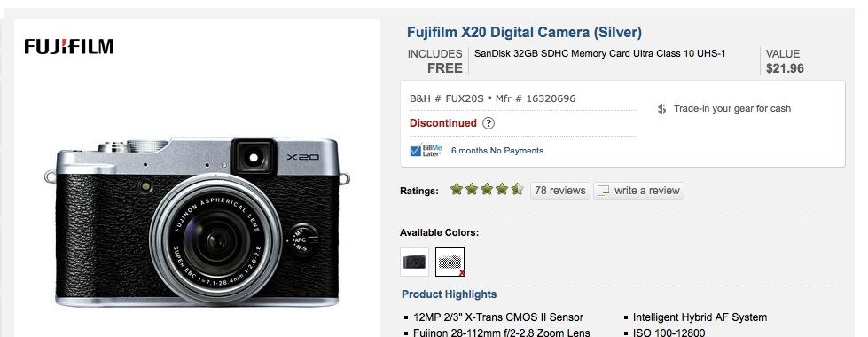The image size is (868, 337).
Task: Click the Fujifilm brand logo
Action: pos(69,46)
